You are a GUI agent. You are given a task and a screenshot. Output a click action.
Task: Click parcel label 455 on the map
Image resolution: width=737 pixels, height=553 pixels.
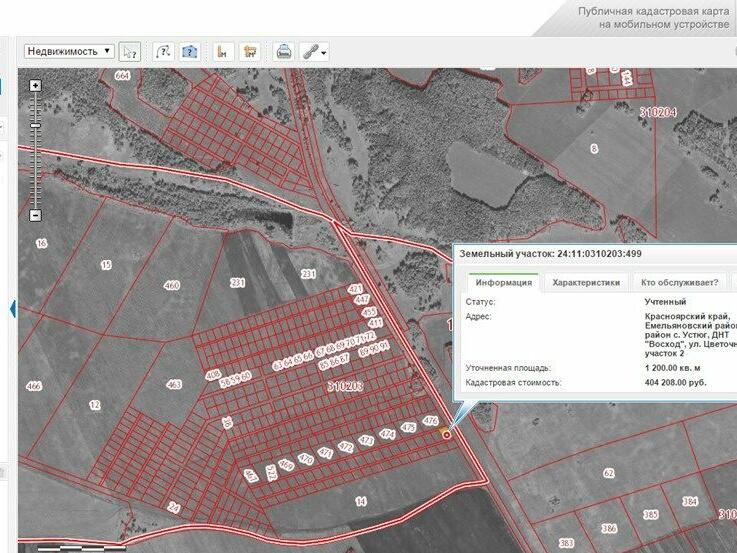click(369, 312)
